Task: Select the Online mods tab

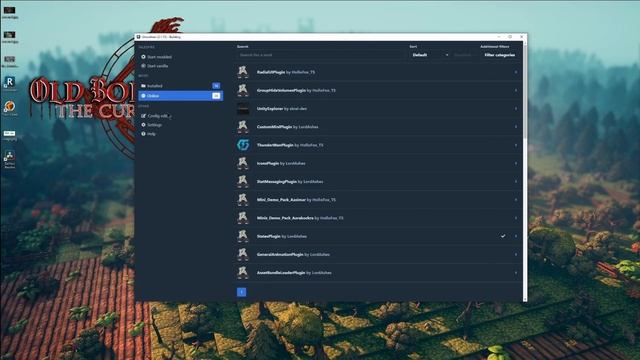Action: [180, 96]
